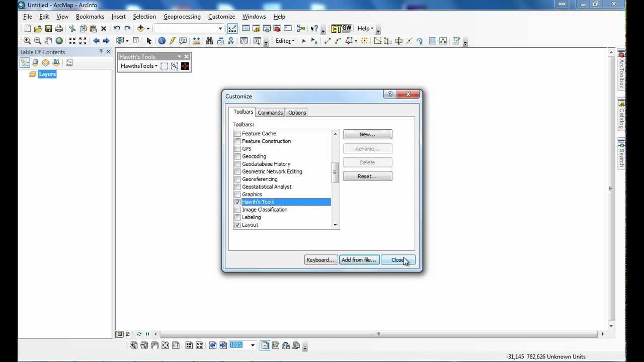The image size is (644, 362).
Task: Click the Editor Toolbar toggle icon
Action: [x=232, y=29]
